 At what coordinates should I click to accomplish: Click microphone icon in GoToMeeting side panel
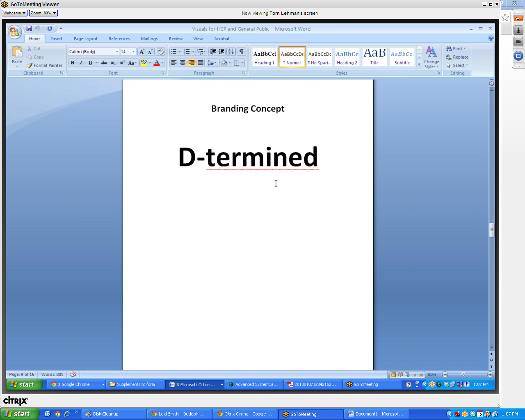pos(518,30)
